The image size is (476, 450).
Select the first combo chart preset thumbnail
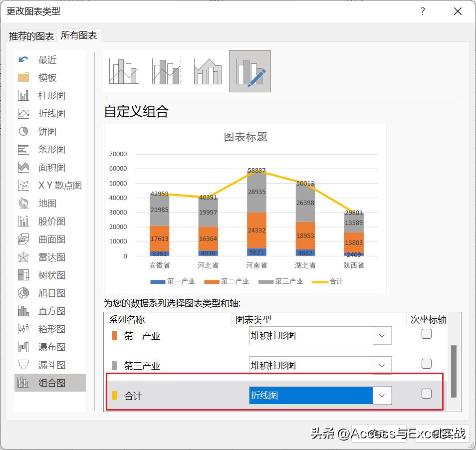coord(123,71)
